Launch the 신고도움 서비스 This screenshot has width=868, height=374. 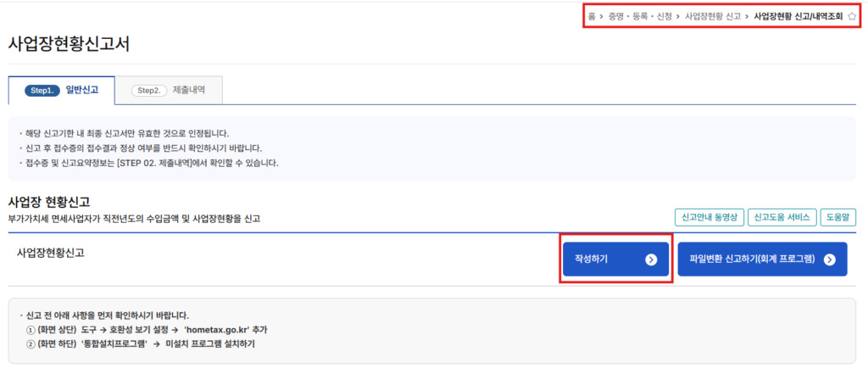click(782, 217)
